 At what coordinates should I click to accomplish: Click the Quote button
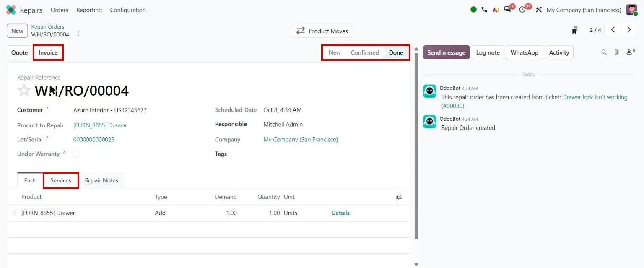[x=19, y=52]
